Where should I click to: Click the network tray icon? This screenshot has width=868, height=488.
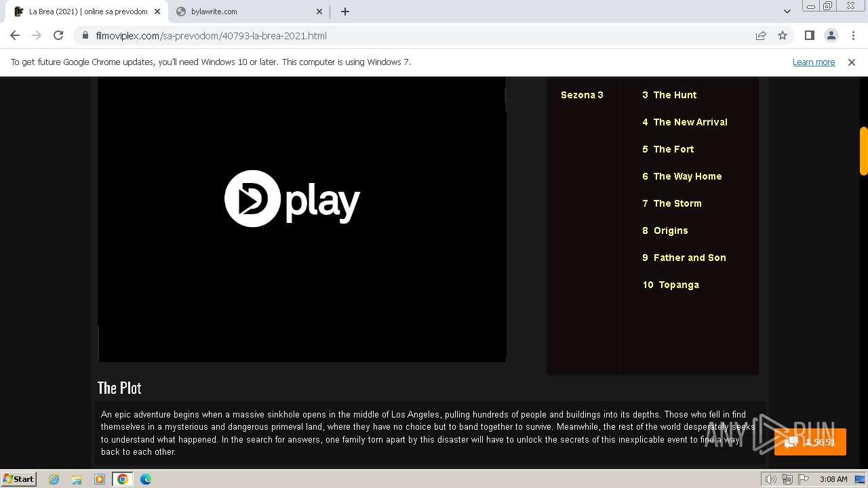(787, 479)
